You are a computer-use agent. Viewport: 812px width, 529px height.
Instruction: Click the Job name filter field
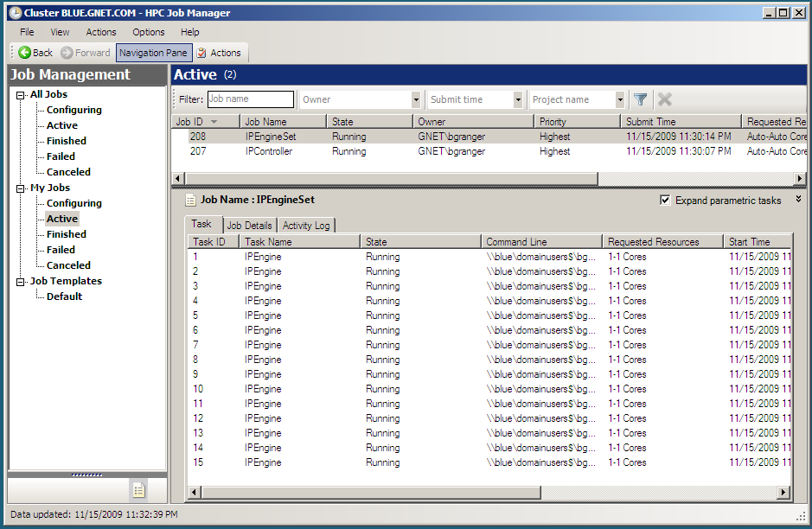click(x=251, y=99)
